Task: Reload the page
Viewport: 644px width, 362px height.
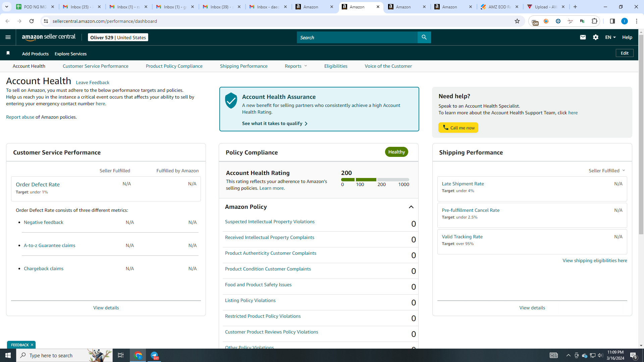Action: point(32,21)
